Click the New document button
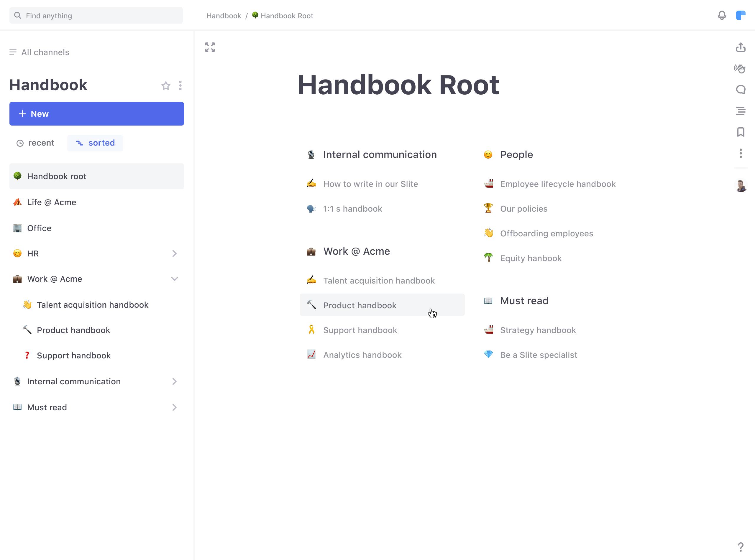 click(x=96, y=113)
